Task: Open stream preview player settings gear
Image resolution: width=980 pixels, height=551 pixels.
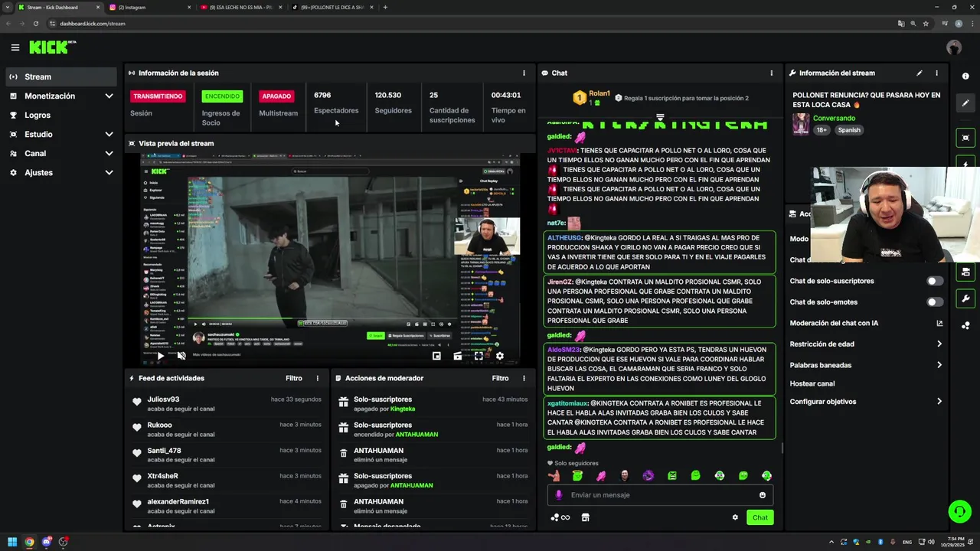Action: [499, 356]
